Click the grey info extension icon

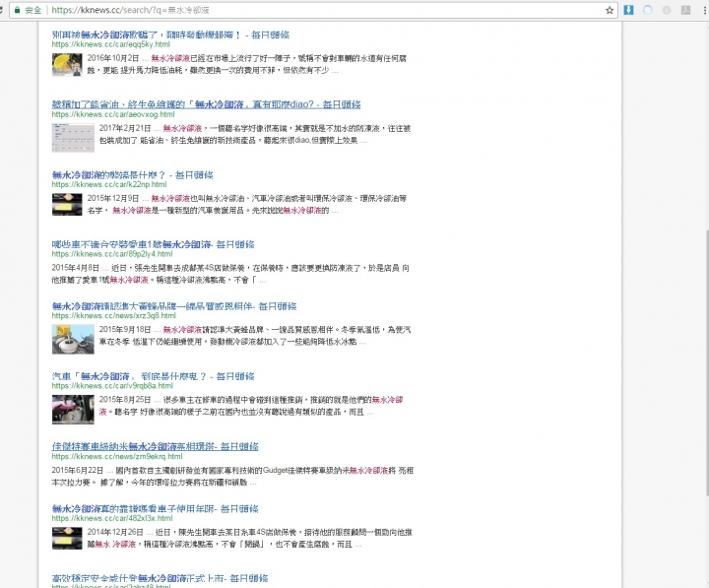click(x=667, y=10)
